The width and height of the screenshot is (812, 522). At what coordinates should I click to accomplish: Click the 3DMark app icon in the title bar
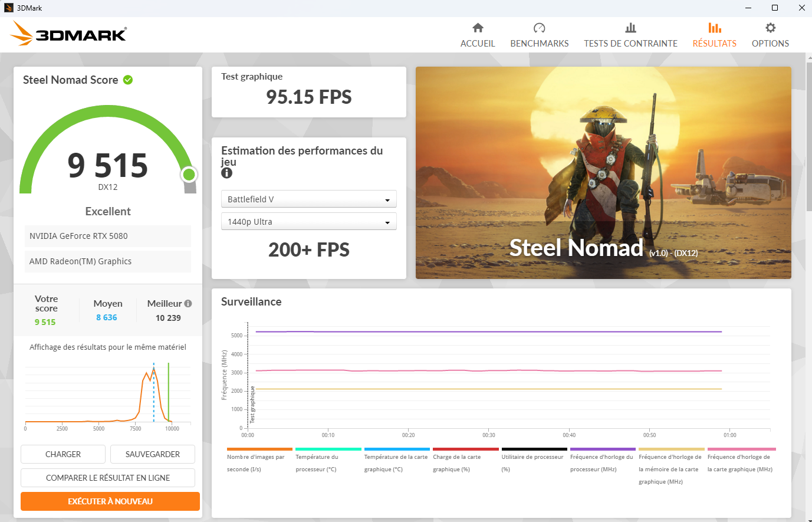[x=8, y=8]
